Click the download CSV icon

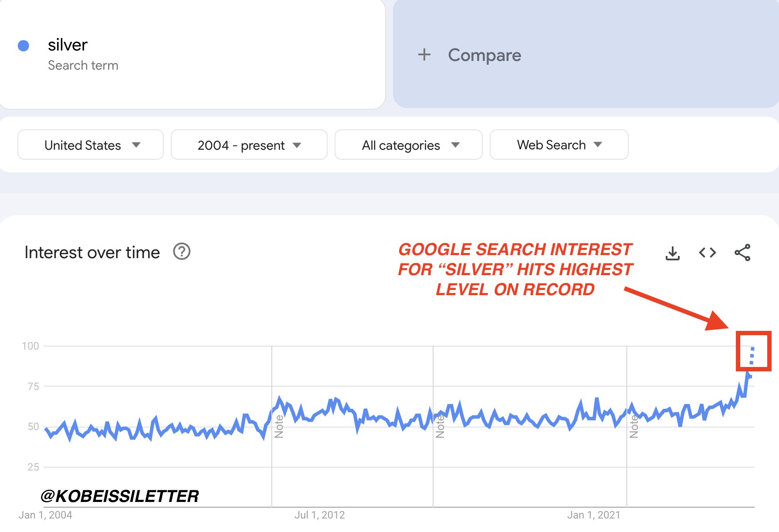click(673, 252)
